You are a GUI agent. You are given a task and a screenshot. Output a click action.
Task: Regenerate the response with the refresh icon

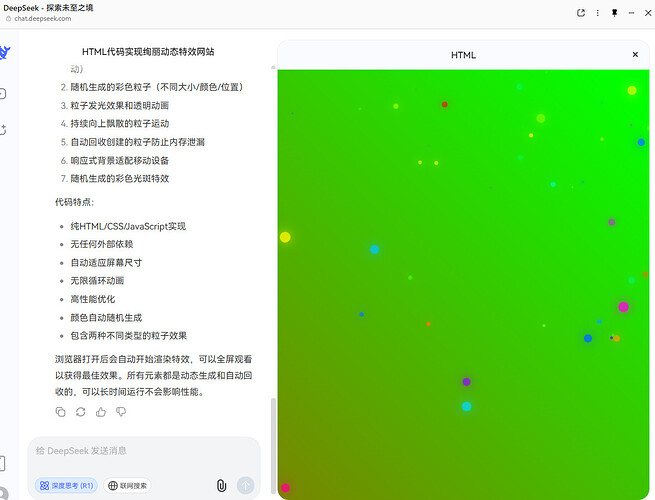click(81, 412)
